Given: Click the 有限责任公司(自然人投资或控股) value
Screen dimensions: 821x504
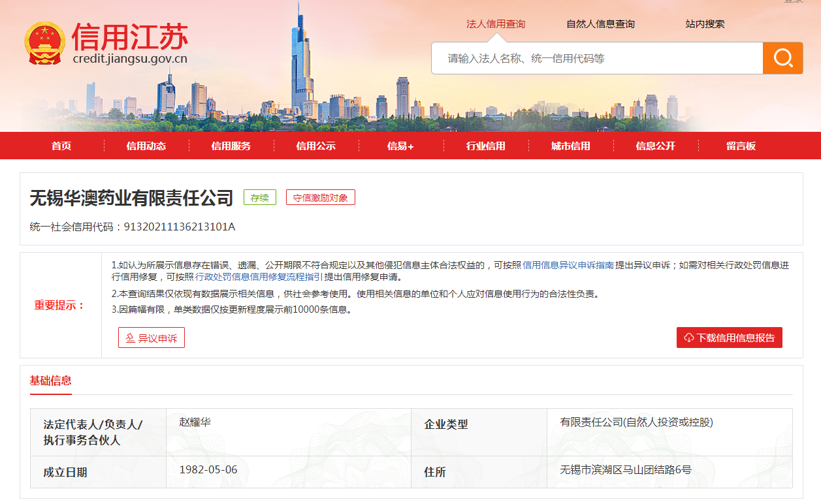Looking at the screenshot, I should [637, 422].
